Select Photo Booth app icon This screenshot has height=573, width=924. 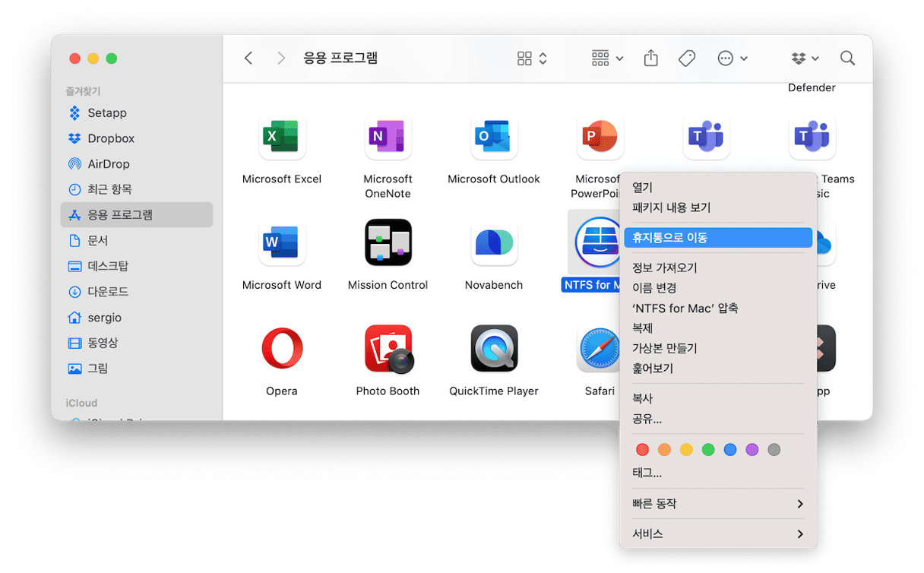[x=388, y=349]
